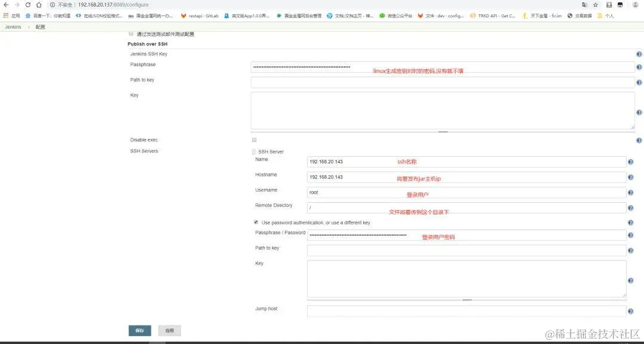Screen dimensions: 644x344
Task: Click the browser forward arrow
Action: [17, 5]
